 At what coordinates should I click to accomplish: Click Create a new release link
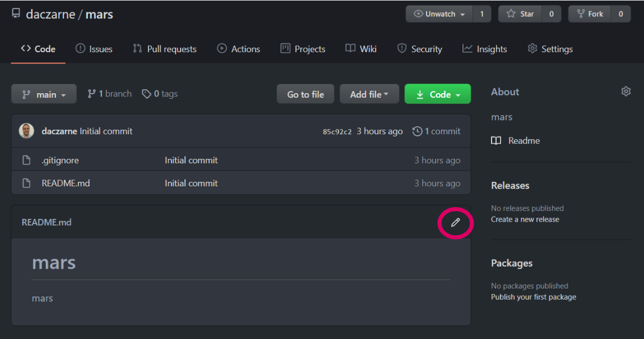pos(525,219)
